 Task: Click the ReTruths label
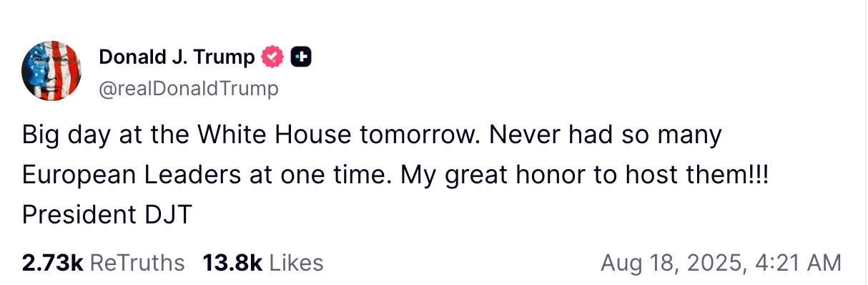[x=137, y=263]
